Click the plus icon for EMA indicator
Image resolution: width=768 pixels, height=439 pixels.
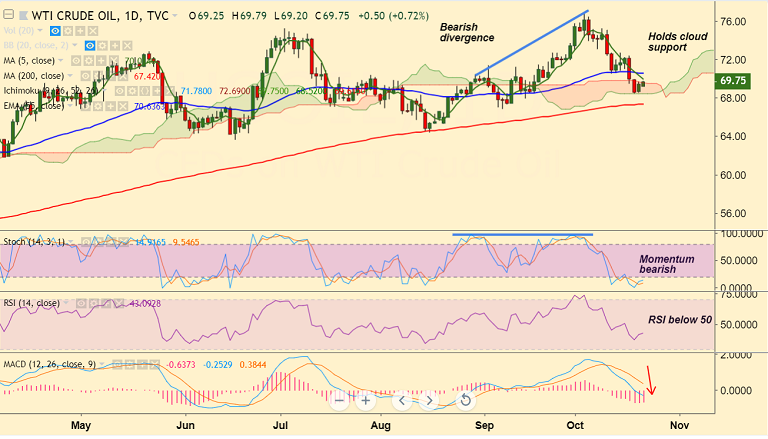coord(111,106)
